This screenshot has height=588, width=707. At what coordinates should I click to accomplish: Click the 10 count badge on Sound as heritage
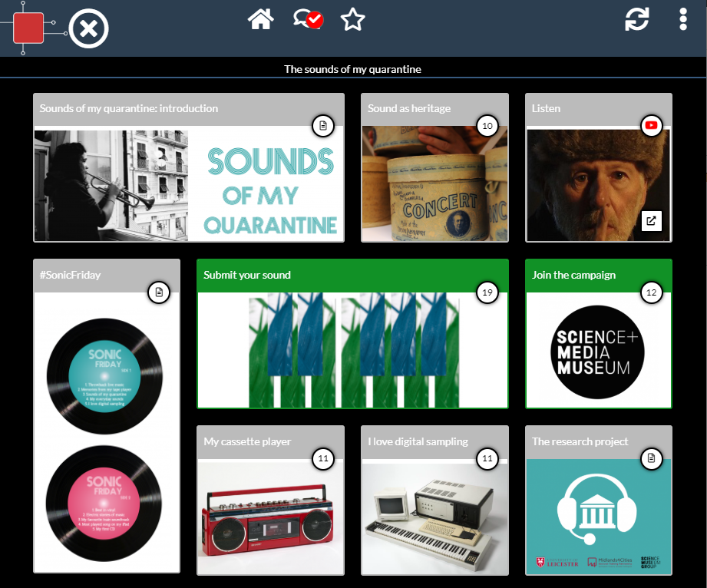click(487, 126)
